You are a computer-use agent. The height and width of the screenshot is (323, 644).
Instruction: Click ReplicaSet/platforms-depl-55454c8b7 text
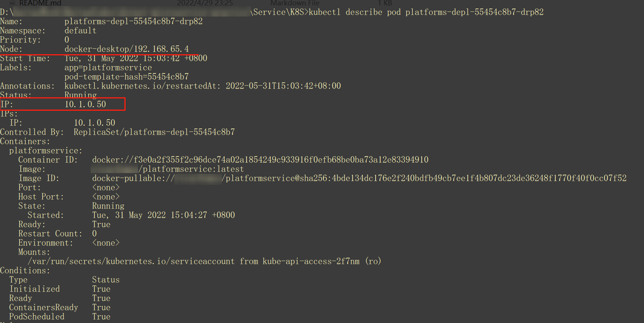click(x=154, y=132)
